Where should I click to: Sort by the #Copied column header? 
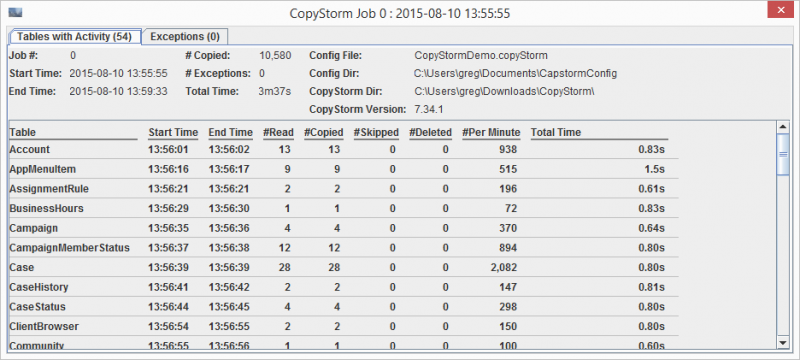324,133
